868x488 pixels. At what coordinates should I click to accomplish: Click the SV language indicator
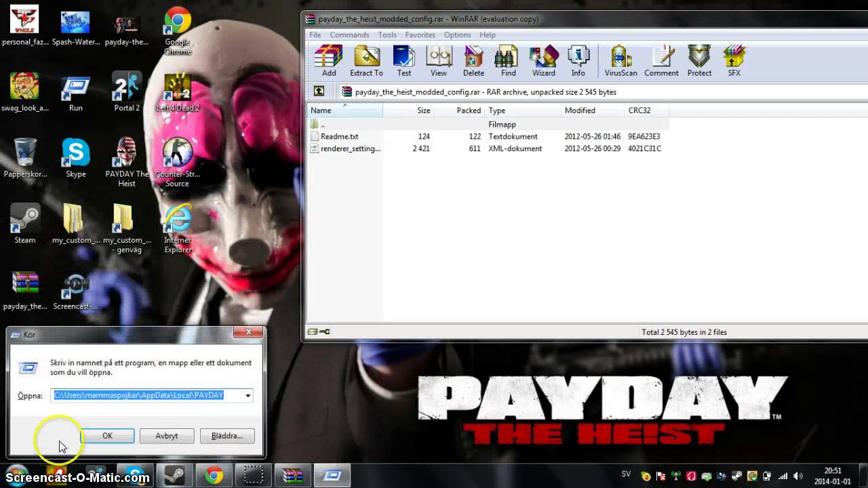626,474
